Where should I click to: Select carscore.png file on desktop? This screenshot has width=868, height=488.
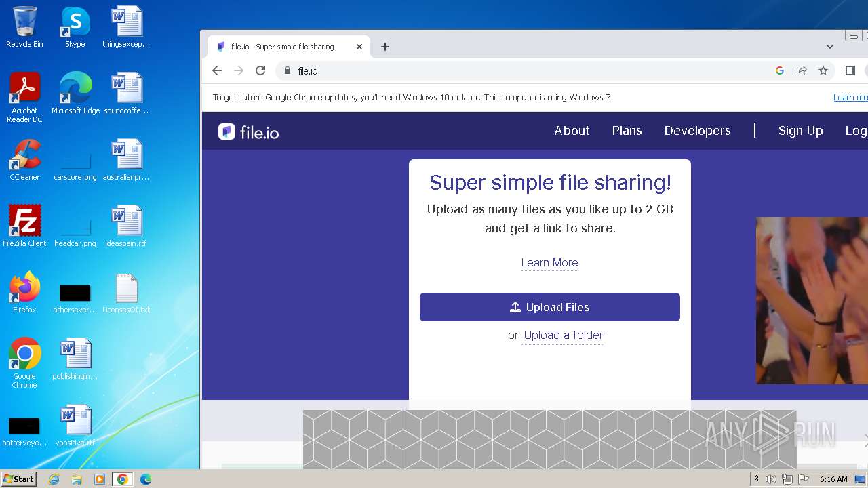tap(75, 165)
